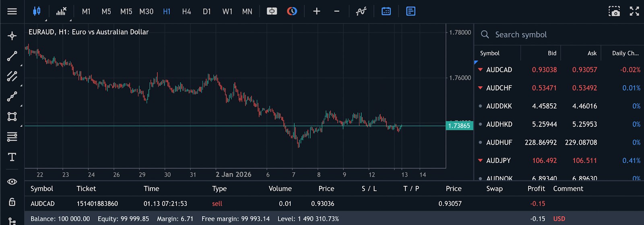The width and height of the screenshot is (644, 225).
Task: Switch to M5 timeframe
Action: pos(106,12)
